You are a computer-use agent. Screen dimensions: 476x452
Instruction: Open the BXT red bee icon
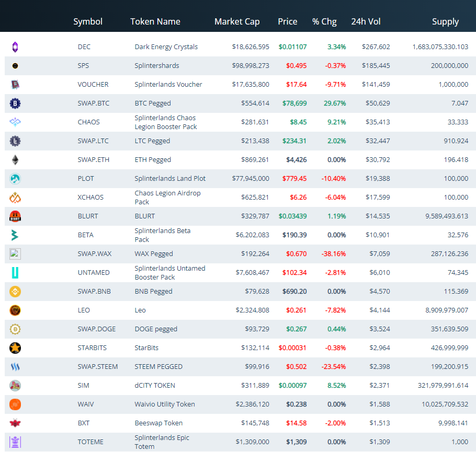(15, 423)
